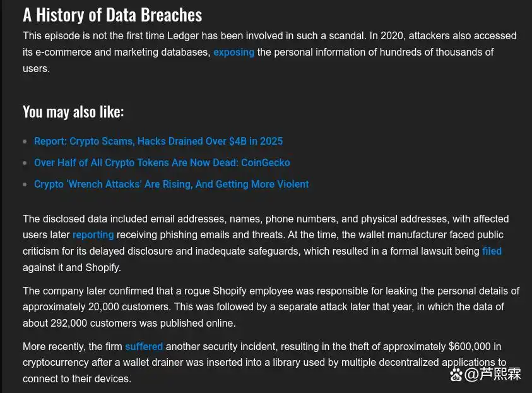This screenshot has height=393, width=532.
Task: Click the paragraph starting 'The disclosed data included'
Action: pos(266,243)
